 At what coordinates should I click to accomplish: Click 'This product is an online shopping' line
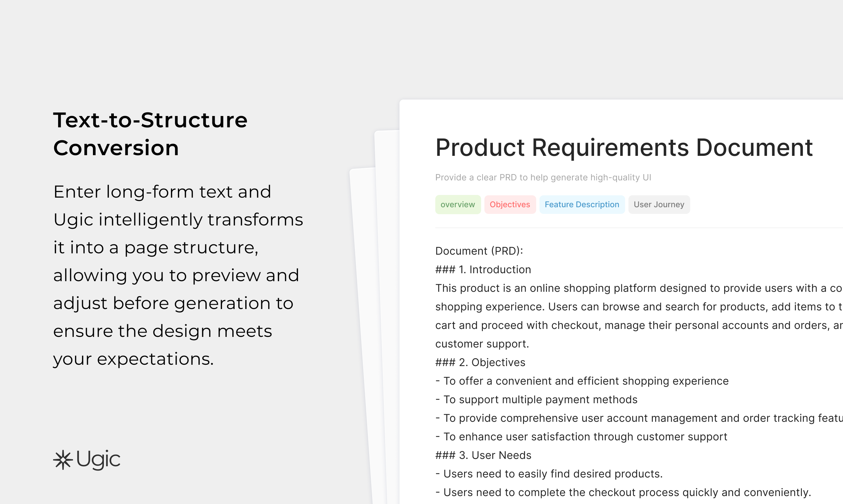[x=639, y=288]
